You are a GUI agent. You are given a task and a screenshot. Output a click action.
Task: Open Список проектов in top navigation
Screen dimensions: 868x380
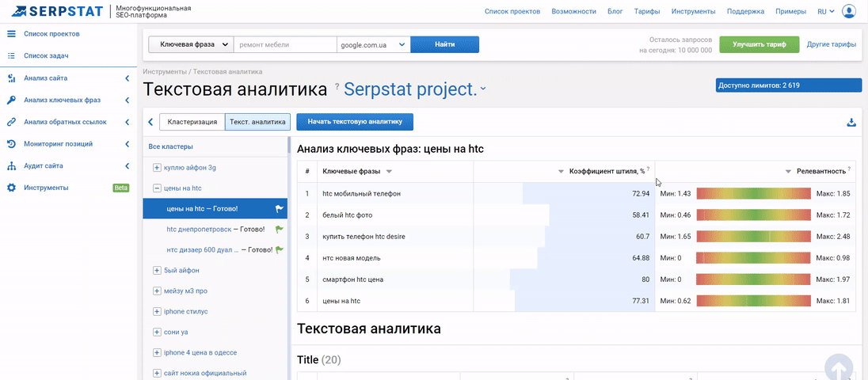tap(512, 12)
